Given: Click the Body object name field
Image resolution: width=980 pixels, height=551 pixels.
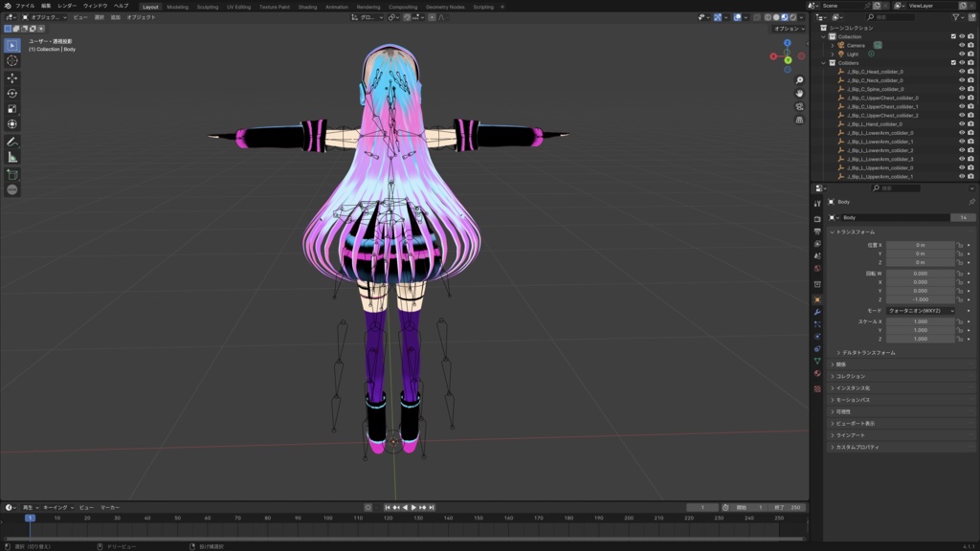Looking at the screenshot, I should pos(895,217).
